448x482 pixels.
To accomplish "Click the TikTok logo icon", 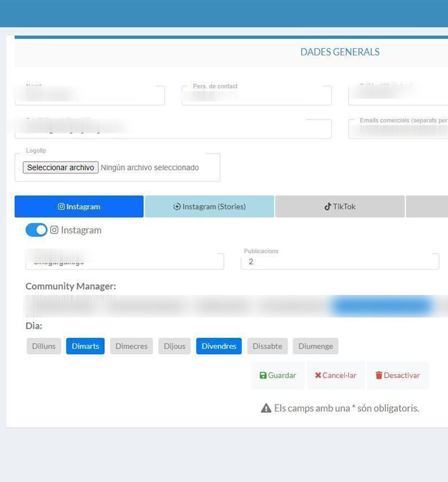I will [327, 207].
